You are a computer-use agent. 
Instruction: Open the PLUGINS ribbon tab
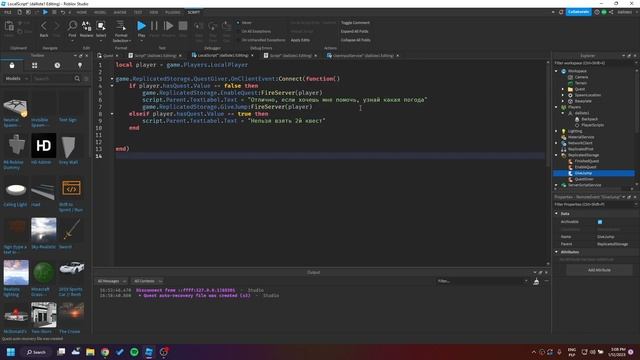coord(173,12)
